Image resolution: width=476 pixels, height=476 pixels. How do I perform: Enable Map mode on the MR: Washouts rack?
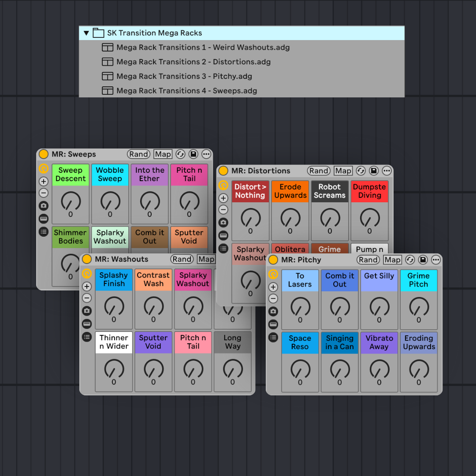pyautogui.click(x=206, y=259)
